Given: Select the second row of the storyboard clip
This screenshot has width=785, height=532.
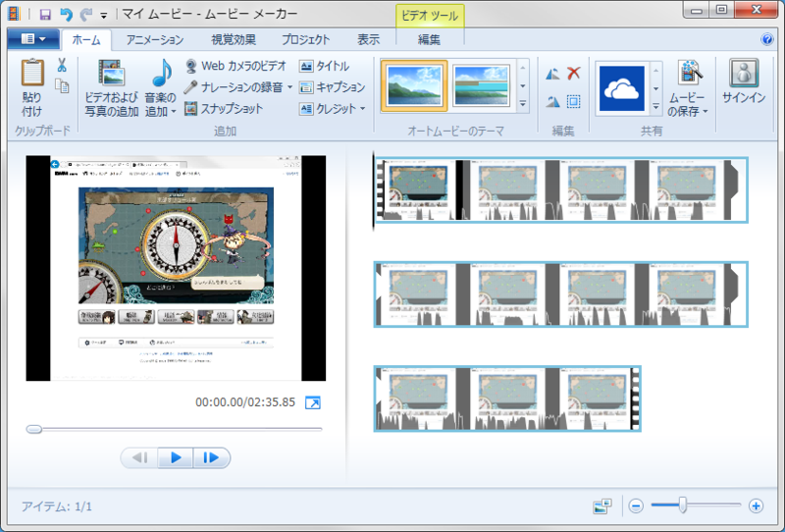Looking at the screenshot, I should point(560,294).
